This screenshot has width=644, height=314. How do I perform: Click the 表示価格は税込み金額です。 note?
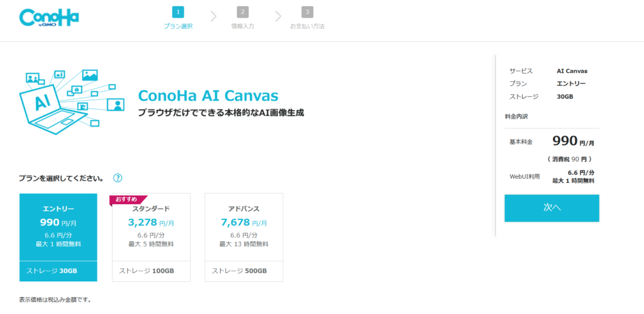55,300
